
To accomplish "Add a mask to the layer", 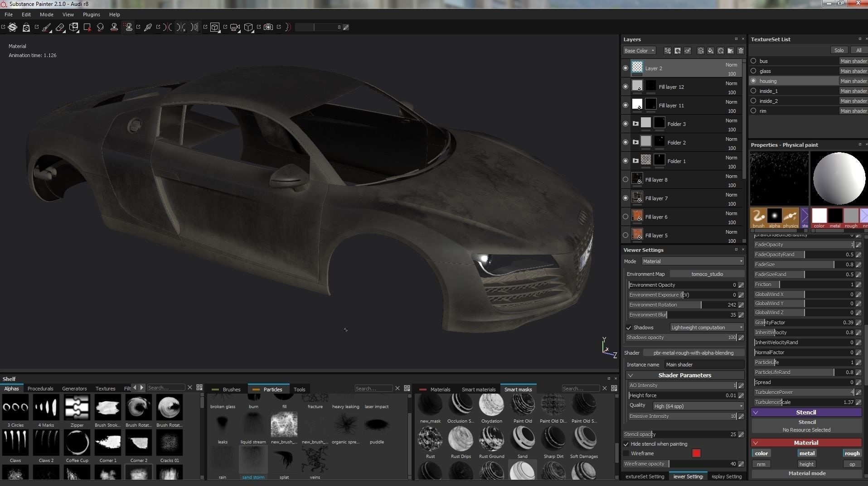I will [x=678, y=51].
